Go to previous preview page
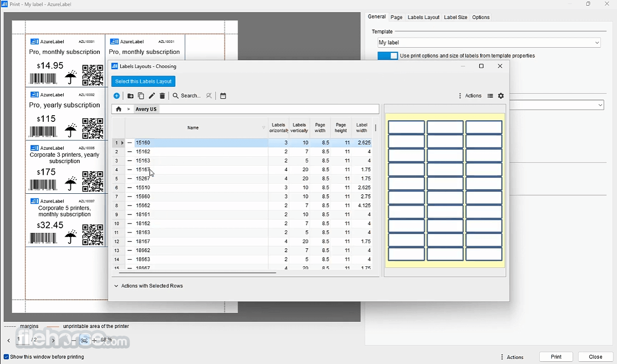Screen dimensions: 617x364 [x=9, y=340]
